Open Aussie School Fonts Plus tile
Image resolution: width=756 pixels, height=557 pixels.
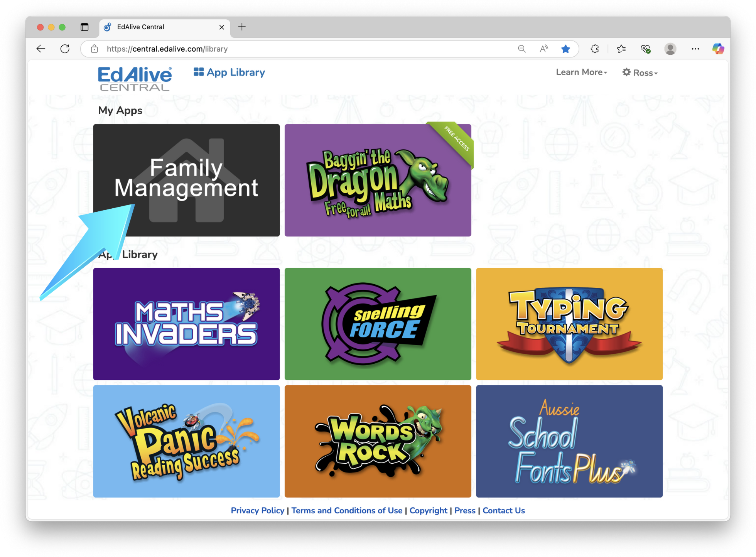point(569,441)
